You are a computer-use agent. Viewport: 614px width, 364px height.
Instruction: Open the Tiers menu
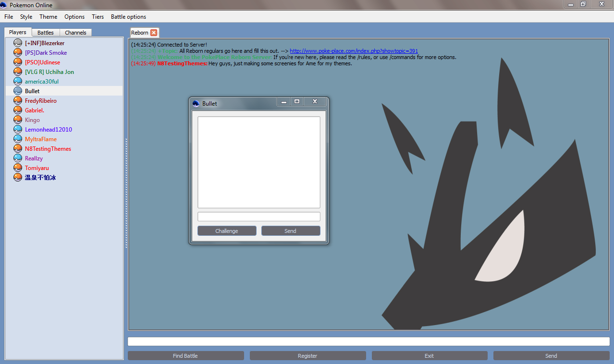pyautogui.click(x=98, y=17)
